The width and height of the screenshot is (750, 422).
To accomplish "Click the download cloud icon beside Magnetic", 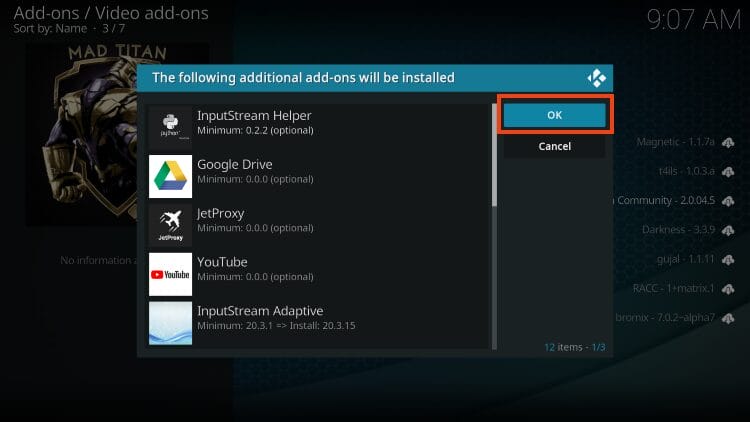I will click(x=727, y=143).
